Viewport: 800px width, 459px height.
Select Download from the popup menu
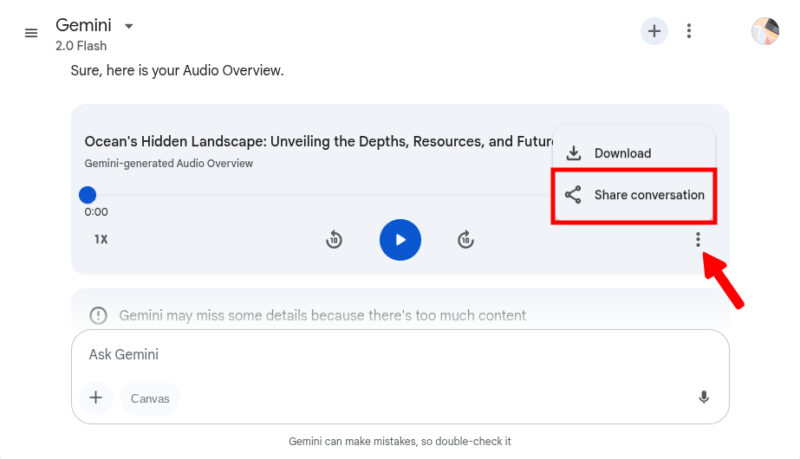(x=622, y=153)
